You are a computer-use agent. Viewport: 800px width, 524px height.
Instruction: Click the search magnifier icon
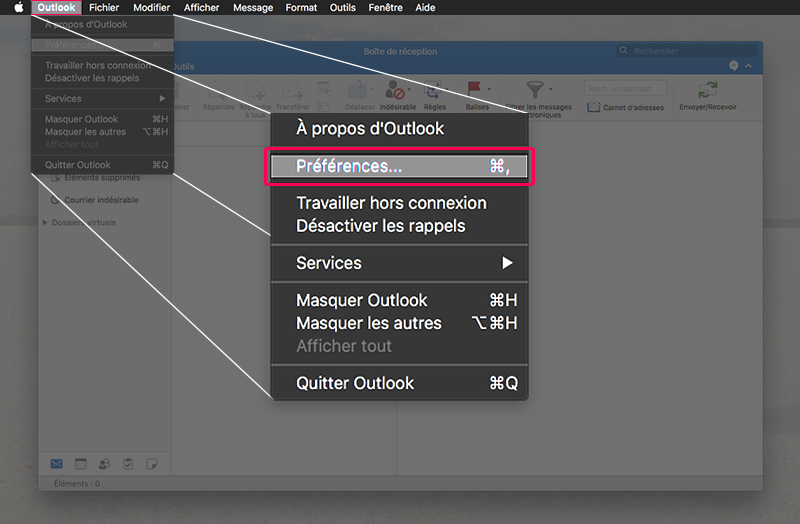pos(623,51)
